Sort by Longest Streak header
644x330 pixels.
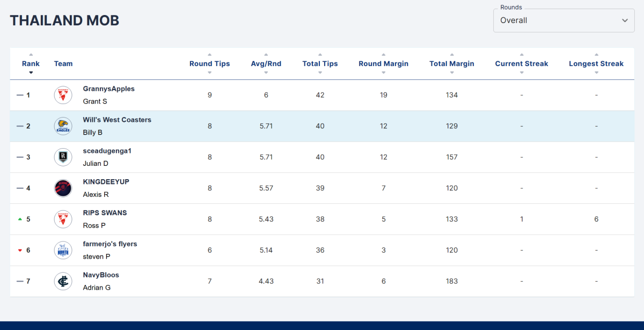coord(596,63)
